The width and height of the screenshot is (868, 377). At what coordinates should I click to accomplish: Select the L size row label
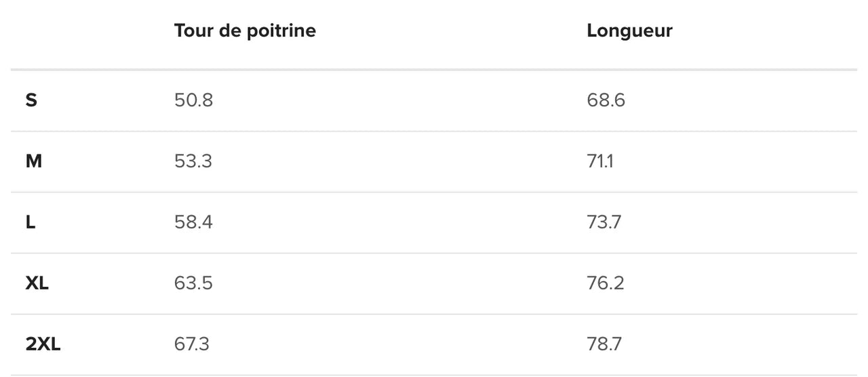point(31,222)
